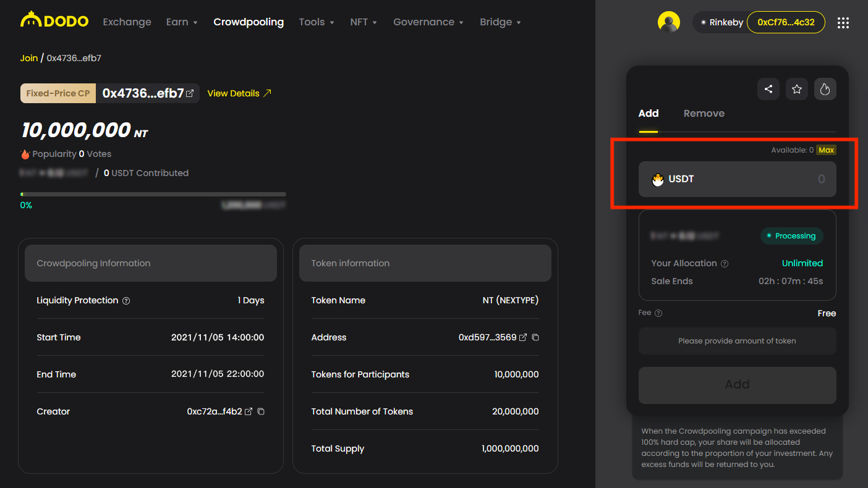Click the Unlimited allocation value
868x488 pixels.
tap(802, 263)
